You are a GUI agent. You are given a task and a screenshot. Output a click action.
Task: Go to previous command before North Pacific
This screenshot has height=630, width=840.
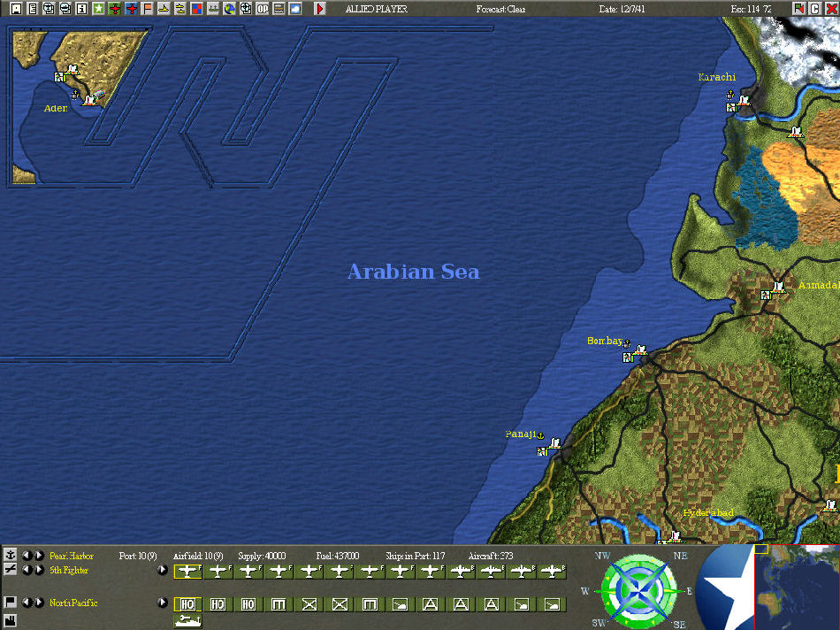coord(27,603)
